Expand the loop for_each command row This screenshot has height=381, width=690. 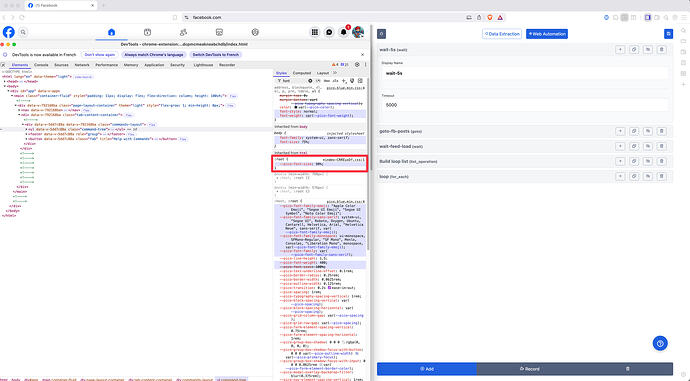point(525,176)
